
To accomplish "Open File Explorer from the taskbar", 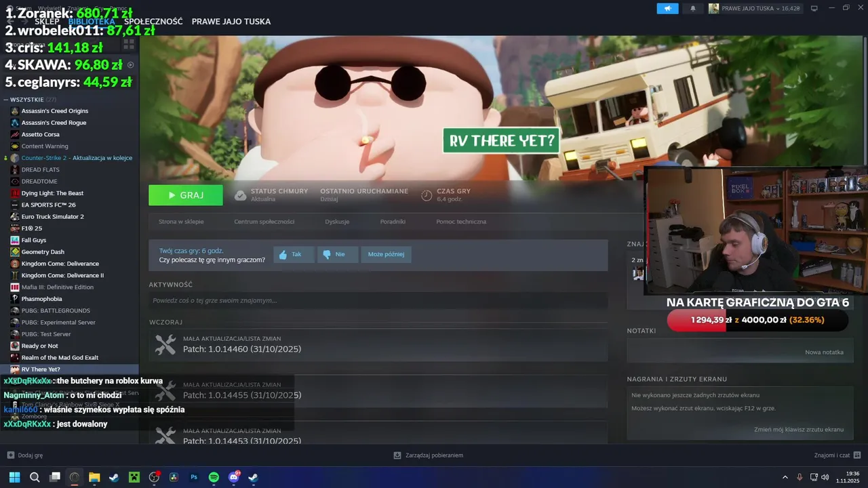I will pyautogui.click(x=94, y=477).
